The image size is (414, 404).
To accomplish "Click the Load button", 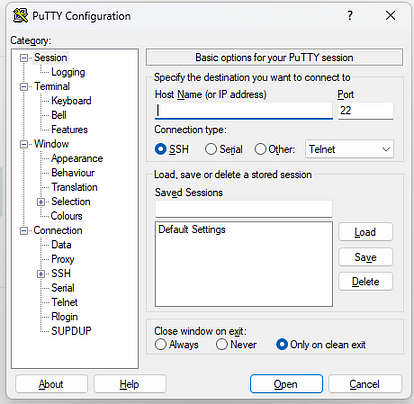I will [x=366, y=232].
